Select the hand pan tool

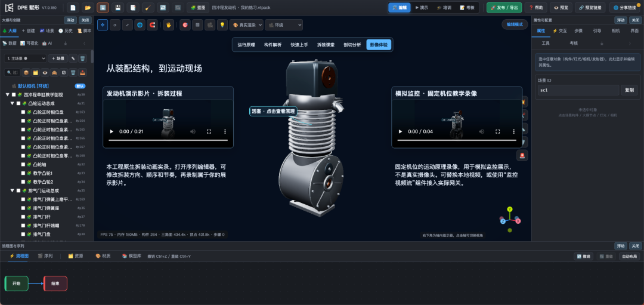tap(169, 25)
